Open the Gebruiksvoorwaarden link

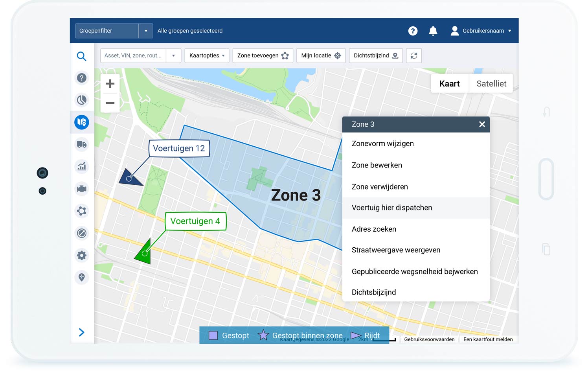(x=429, y=339)
